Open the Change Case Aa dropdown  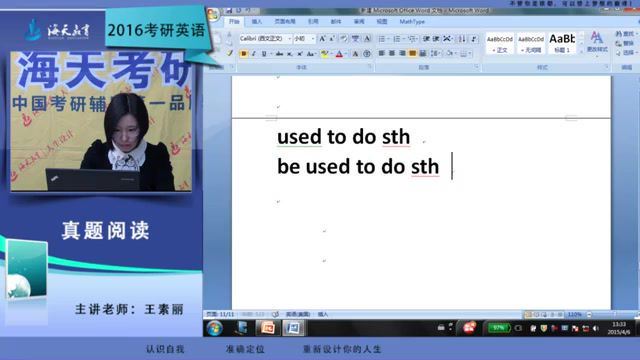click(x=311, y=53)
